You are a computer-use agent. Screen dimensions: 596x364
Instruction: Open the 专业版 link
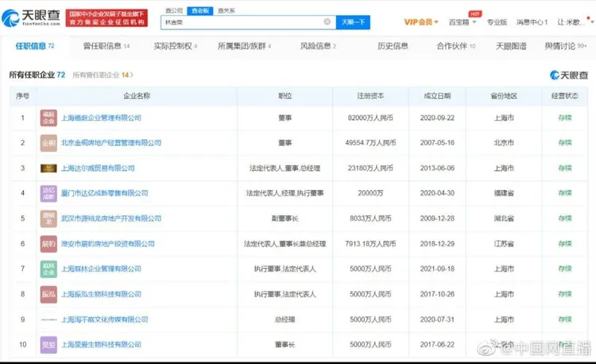[x=497, y=22]
